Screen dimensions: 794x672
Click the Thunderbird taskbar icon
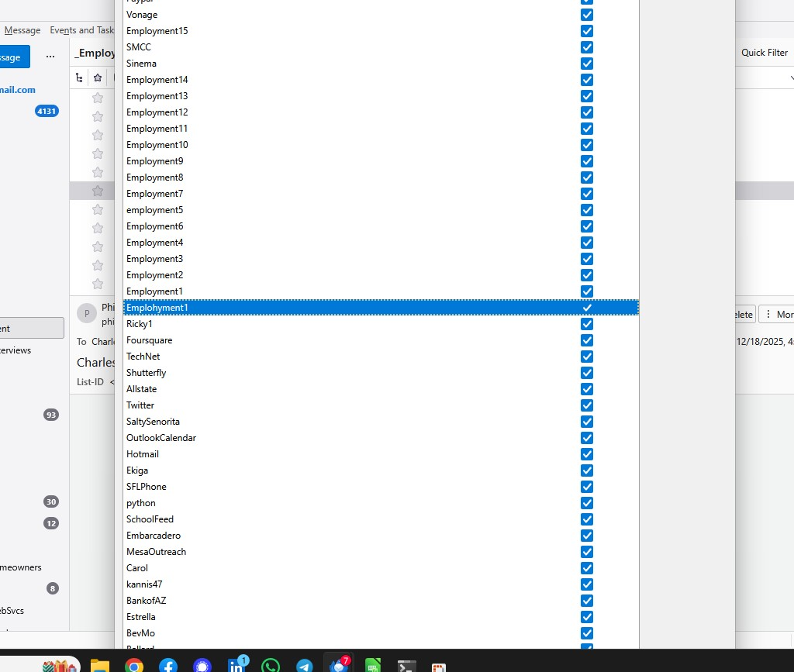(x=339, y=665)
